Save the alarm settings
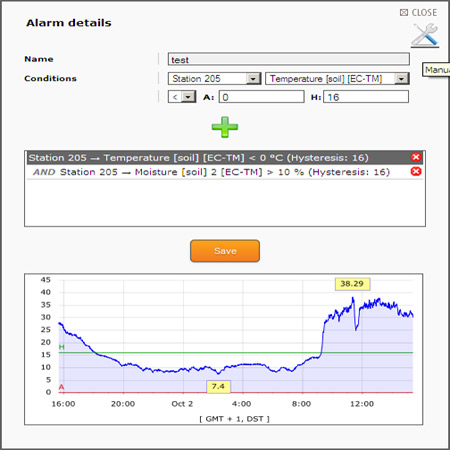Viewport: 450px width, 450px height. pos(225,251)
